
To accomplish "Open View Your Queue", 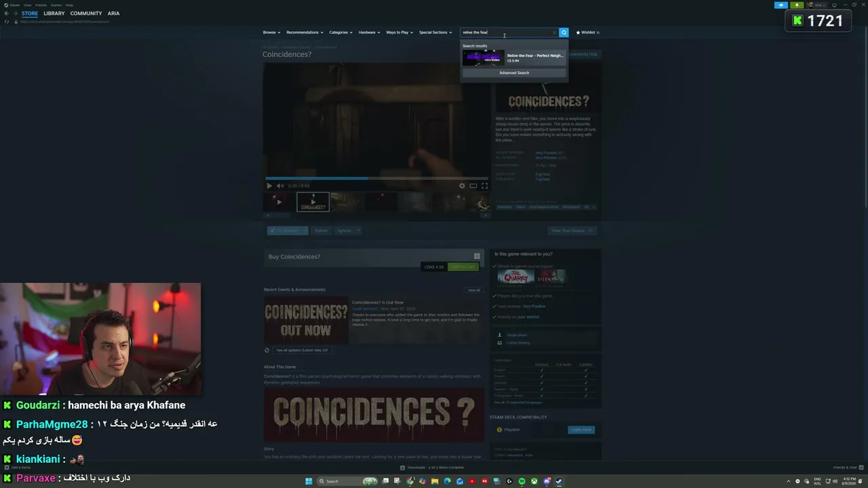I will point(572,230).
